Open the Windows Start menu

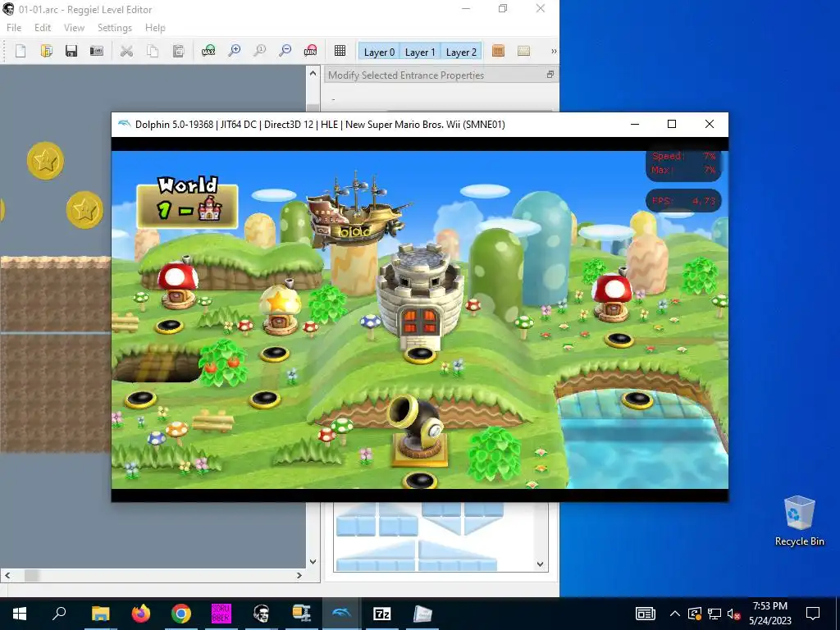coord(20,614)
